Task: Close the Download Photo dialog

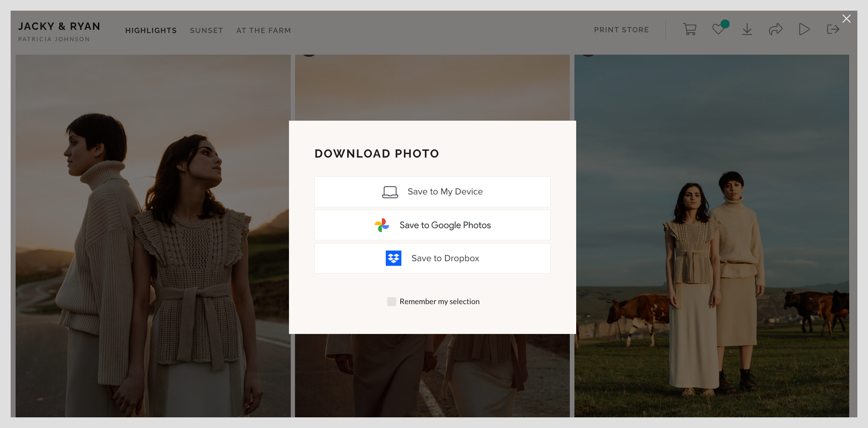Action: point(846,18)
